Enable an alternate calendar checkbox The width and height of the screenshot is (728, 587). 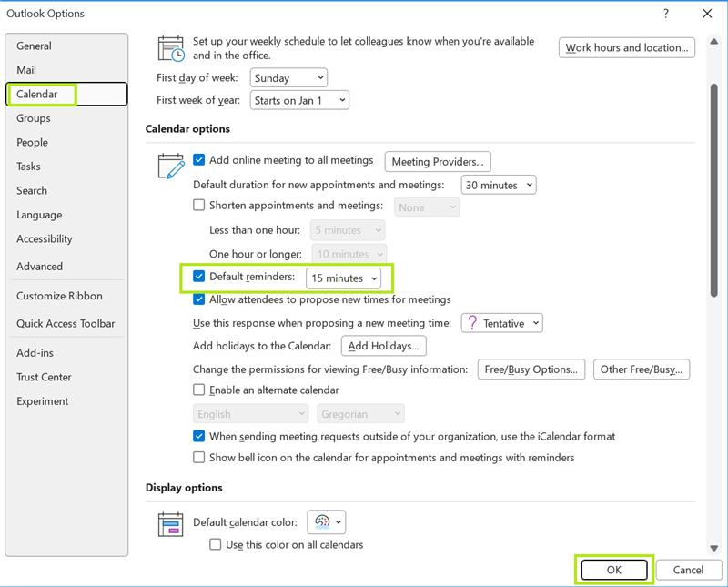pos(198,390)
